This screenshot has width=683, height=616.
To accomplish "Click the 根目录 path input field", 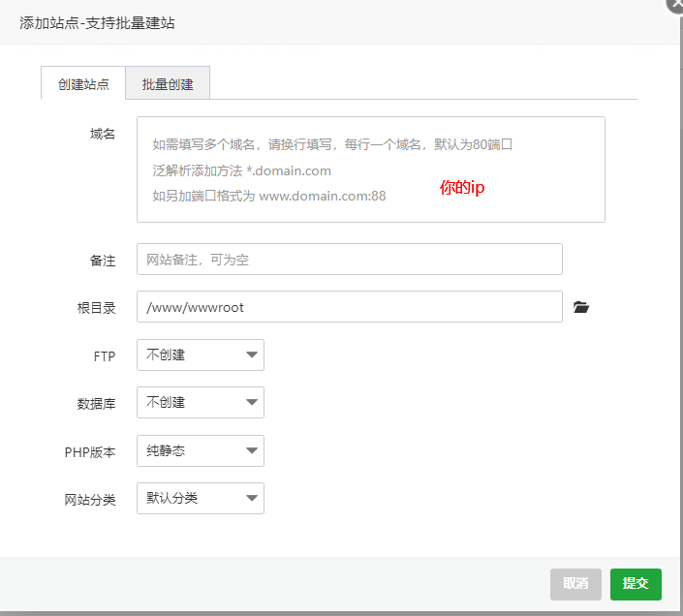I will point(349,307).
